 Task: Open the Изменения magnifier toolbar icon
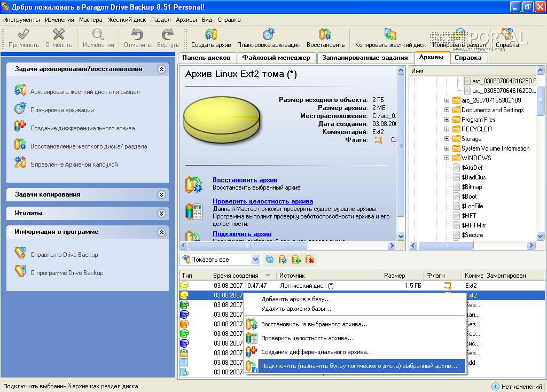click(x=98, y=34)
